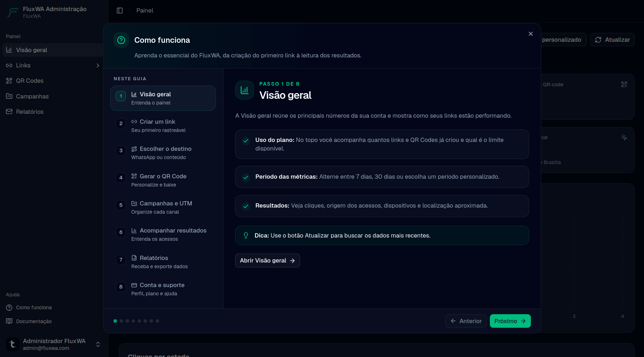Open Links in the sidebar
644x357 pixels.
(53, 65)
